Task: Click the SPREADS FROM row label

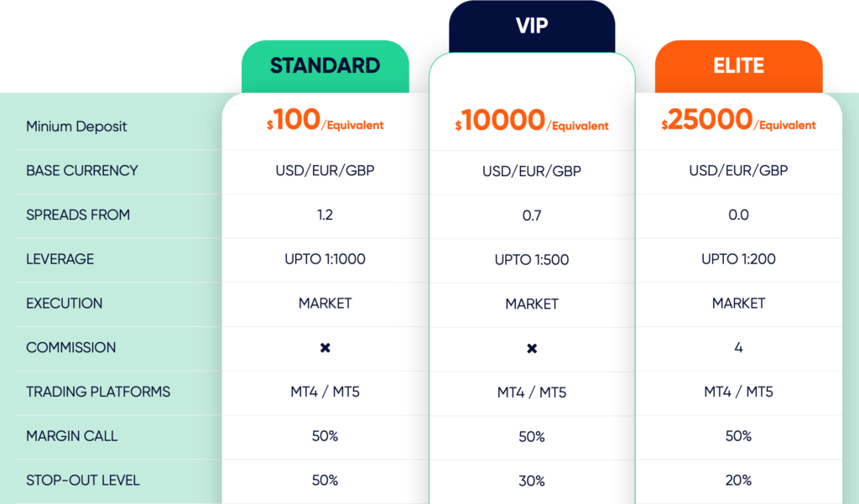Action: tap(78, 215)
